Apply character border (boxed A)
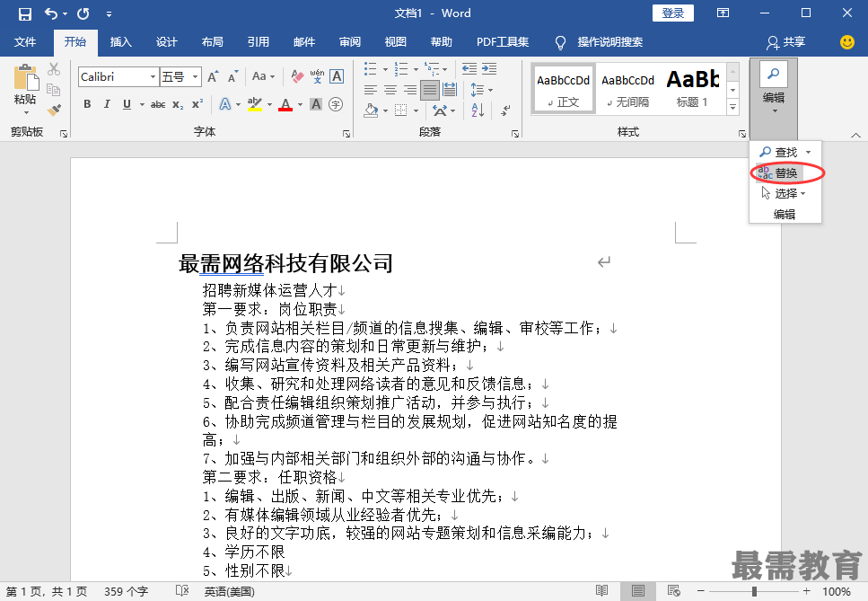868x601 pixels. (337, 76)
